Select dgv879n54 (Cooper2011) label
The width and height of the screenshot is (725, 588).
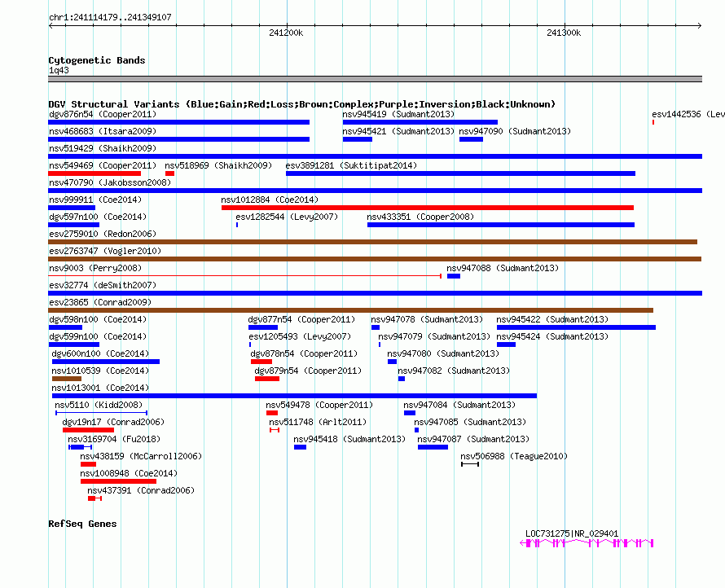coord(308,371)
